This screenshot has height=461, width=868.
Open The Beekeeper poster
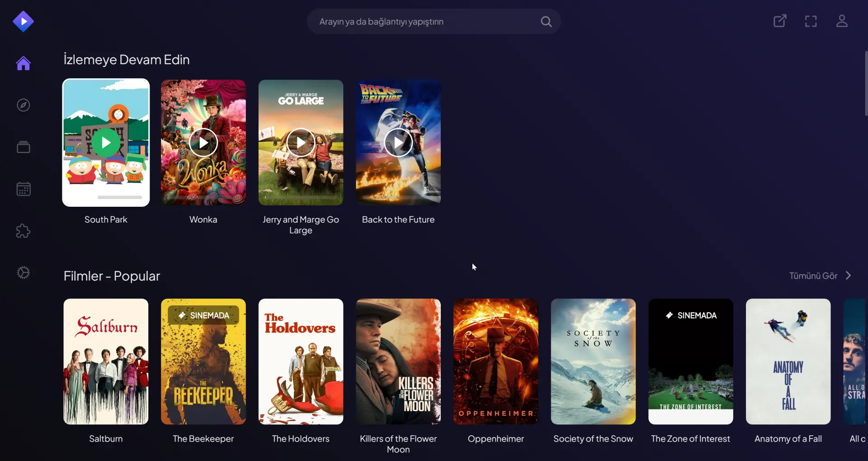[203, 361]
